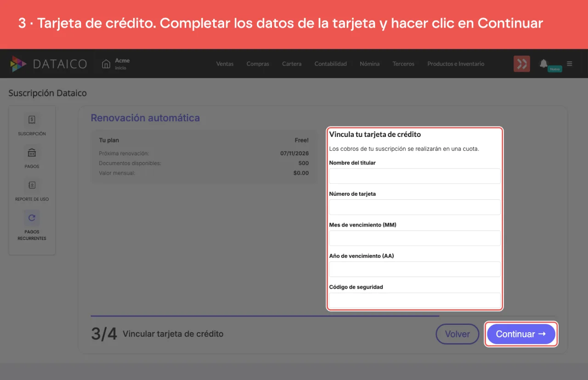Click the renewal date 07/11/2026
The image size is (588, 380).
(x=294, y=153)
